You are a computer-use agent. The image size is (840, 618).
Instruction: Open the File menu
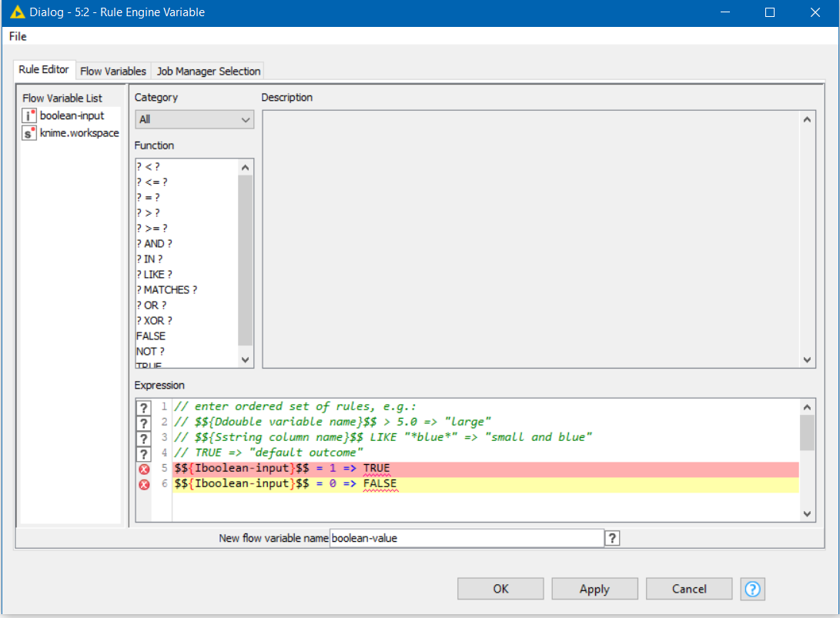coord(18,36)
